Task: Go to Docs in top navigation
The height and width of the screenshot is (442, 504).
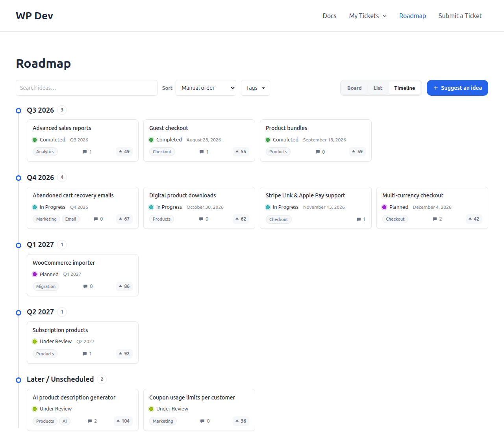Action: tap(330, 16)
